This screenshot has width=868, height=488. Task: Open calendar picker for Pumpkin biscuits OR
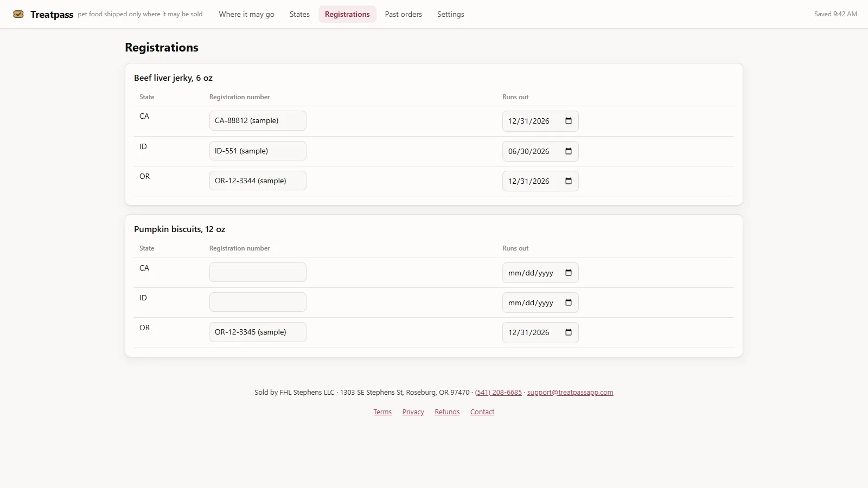click(569, 332)
